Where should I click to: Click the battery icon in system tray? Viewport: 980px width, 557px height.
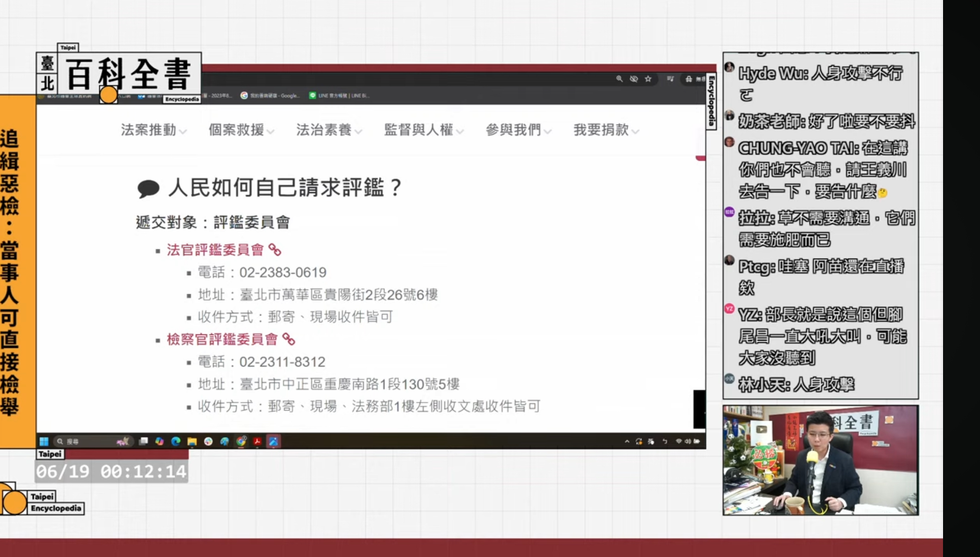pyautogui.click(x=697, y=442)
